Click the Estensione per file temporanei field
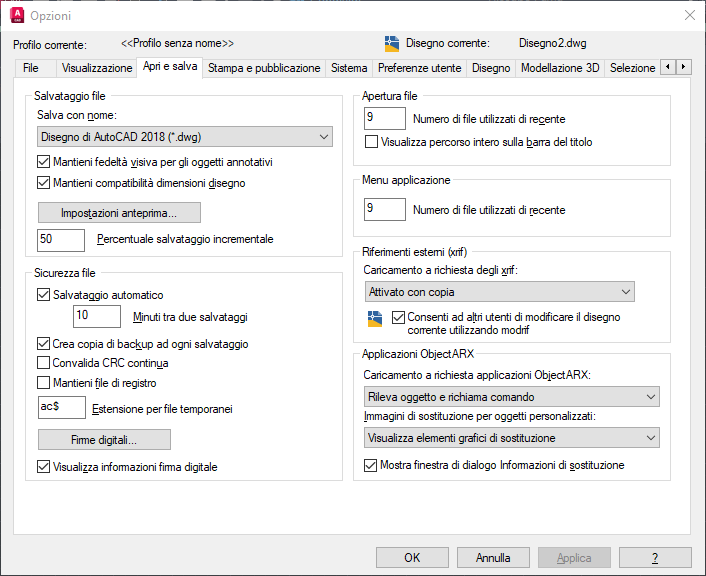This screenshot has width=706, height=576. pos(60,407)
